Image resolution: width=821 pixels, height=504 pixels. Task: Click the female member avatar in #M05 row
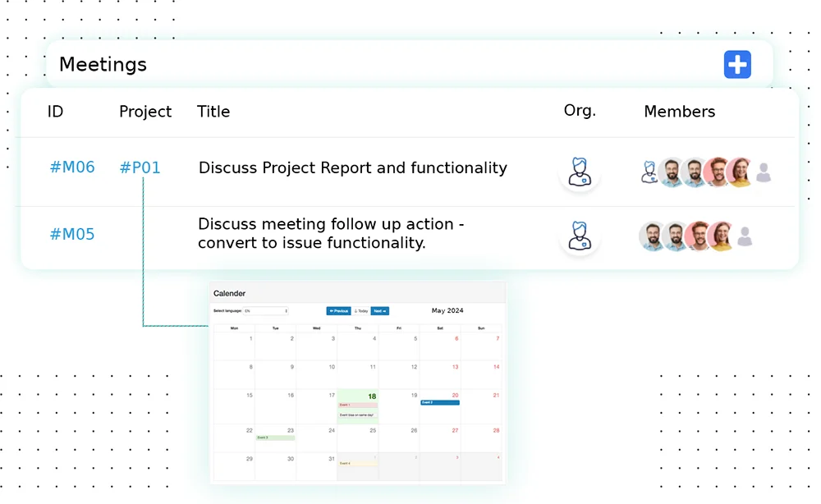click(x=720, y=235)
